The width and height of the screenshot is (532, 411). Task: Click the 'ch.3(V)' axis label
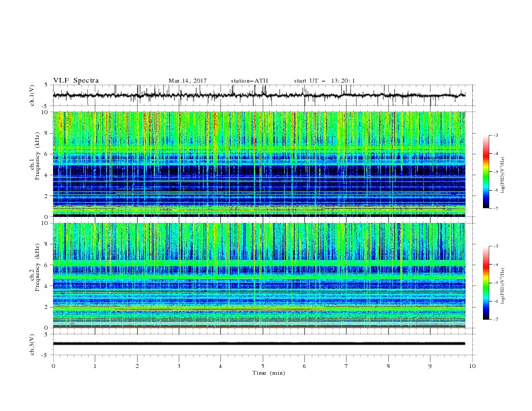[32, 345]
